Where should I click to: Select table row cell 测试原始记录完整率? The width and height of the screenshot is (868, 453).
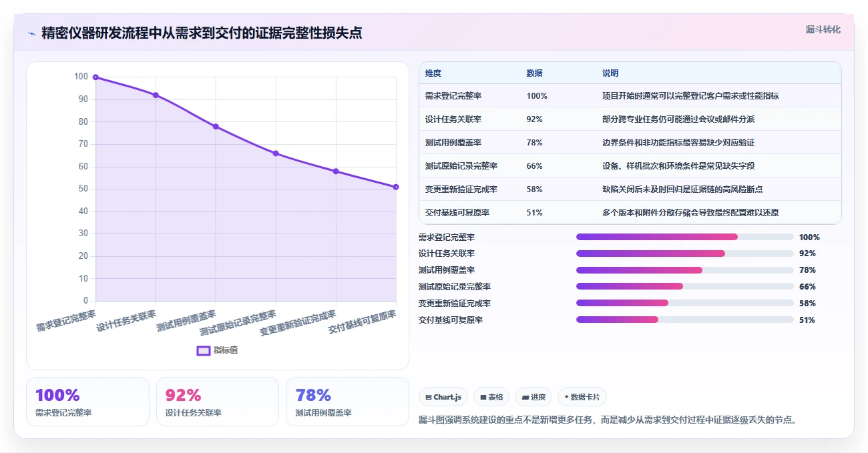(x=461, y=166)
